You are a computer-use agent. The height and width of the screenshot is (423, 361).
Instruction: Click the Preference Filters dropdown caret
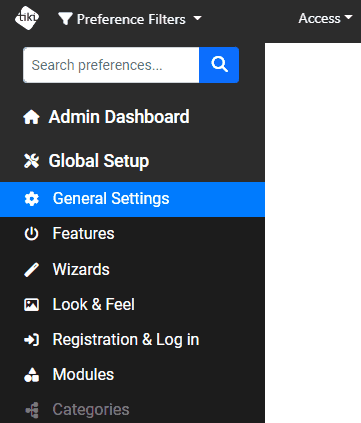(x=198, y=18)
